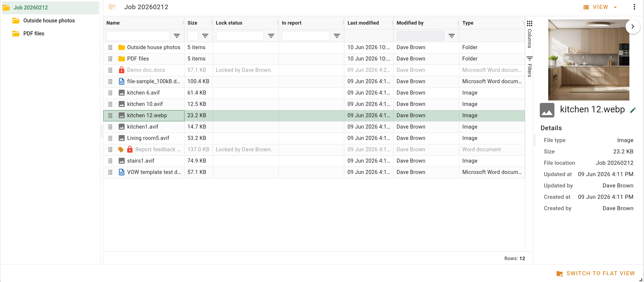
Task: Click the large image icon next to the kitchen 12.webp title
Action: (547, 110)
